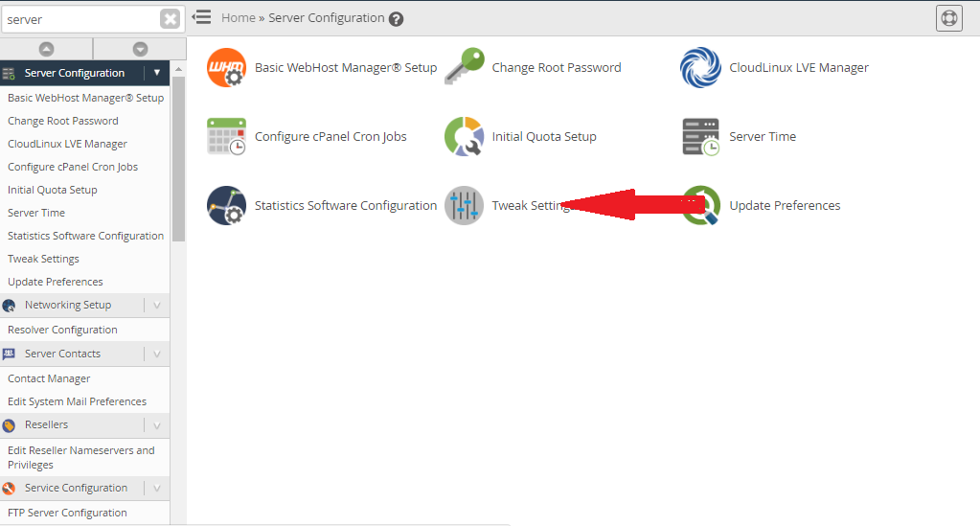This screenshot has height=526, width=980.
Task: Collapse the sidebar with the menu toggle icon
Action: [201, 17]
